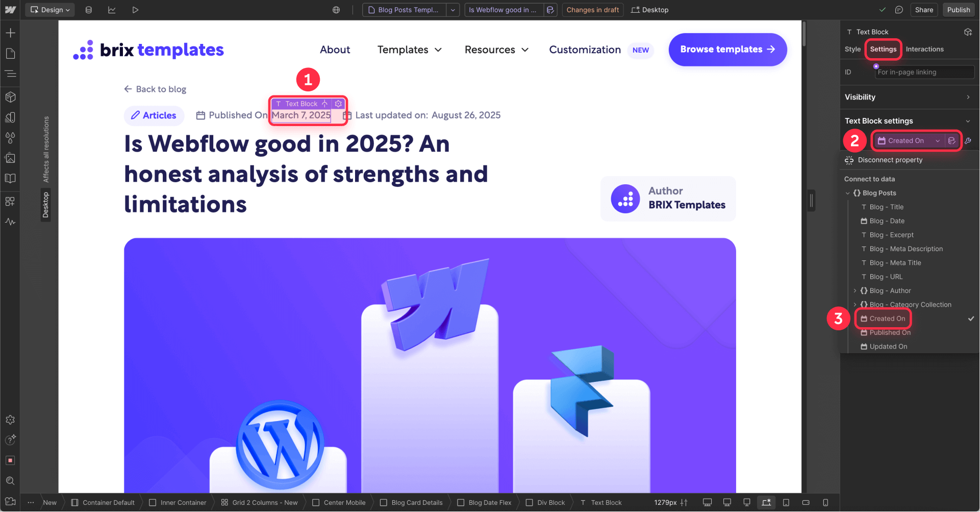Viewport: 980px width, 512px height.
Task: Open Add elements plus icon
Action: click(x=10, y=33)
